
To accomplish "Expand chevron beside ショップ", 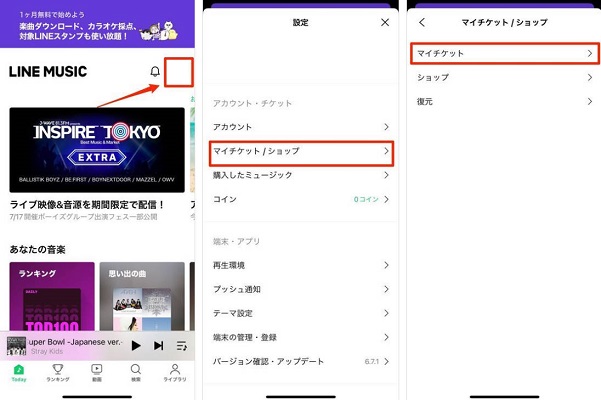I will (590, 77).
